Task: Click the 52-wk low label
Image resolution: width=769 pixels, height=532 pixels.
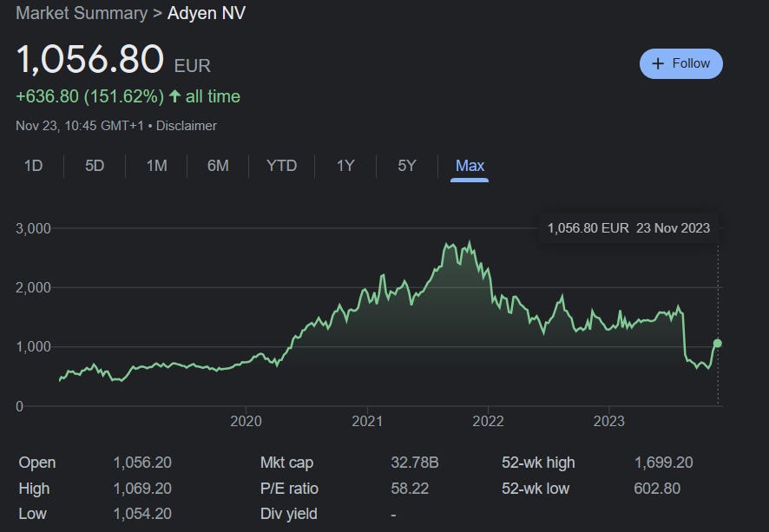Action: pos(536,489)
